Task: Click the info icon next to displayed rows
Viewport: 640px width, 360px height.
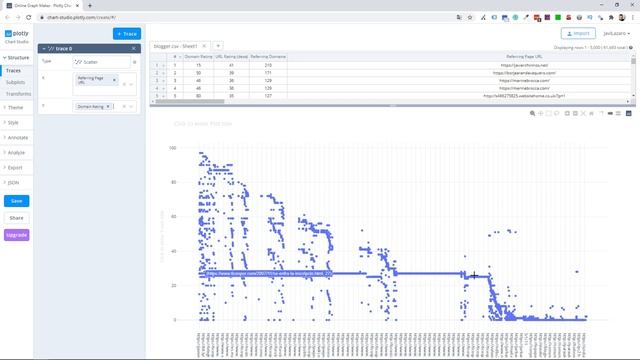Action: (631, 48)
